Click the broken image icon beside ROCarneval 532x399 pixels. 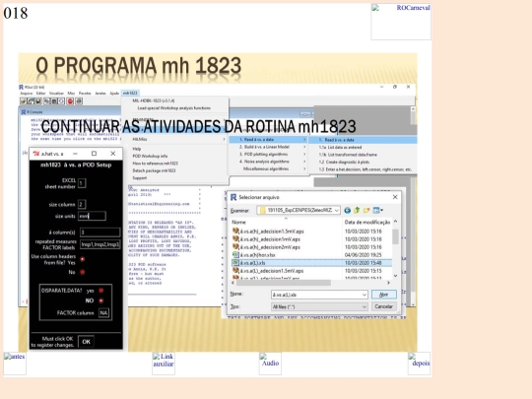(x=375, y=8)
